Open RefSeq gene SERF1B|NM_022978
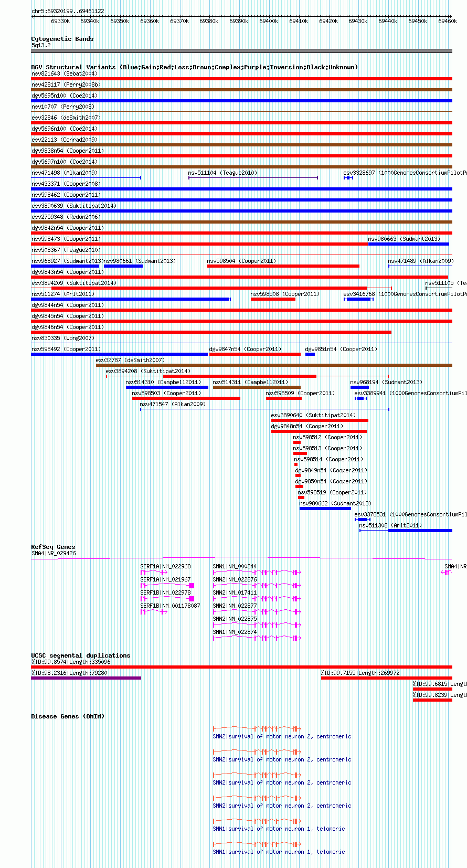 pyautogui.click(x=166, y=592)
